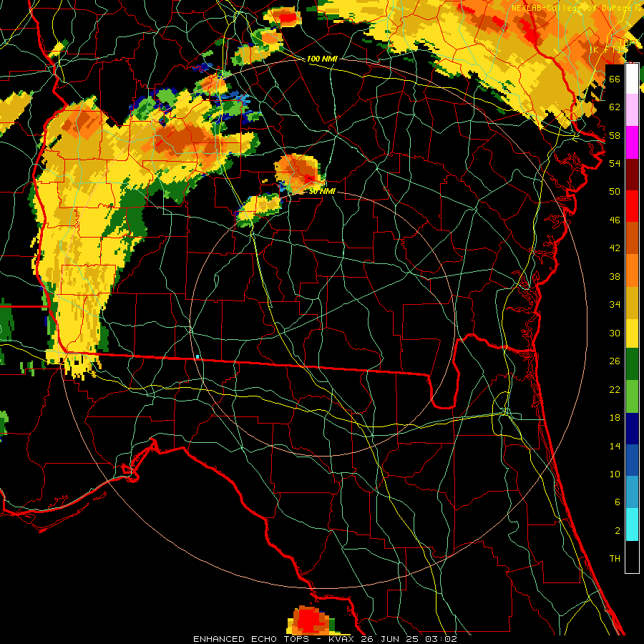
Task: Select the magenta swatch on the legend
Action: click(632, 142)
